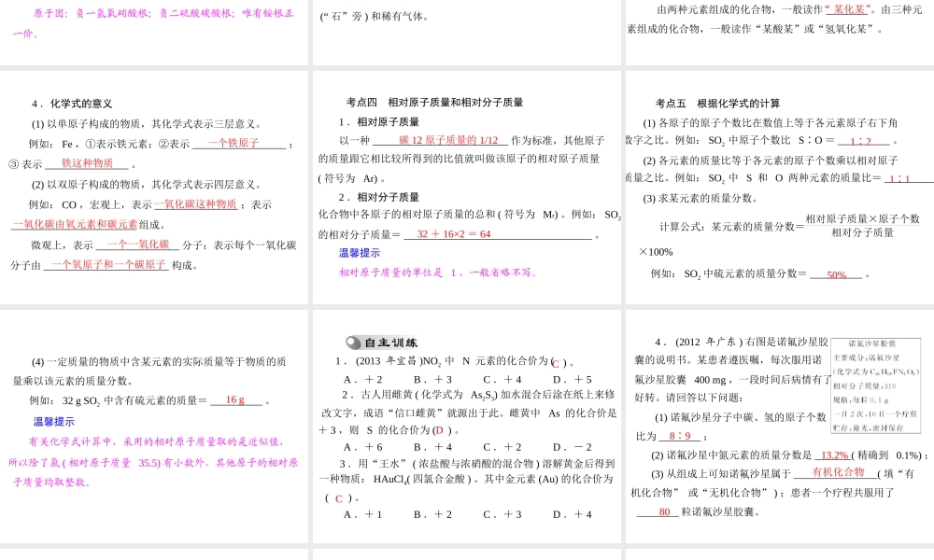
Task: Click the red answer 一个铁原子
Action: 233,143
